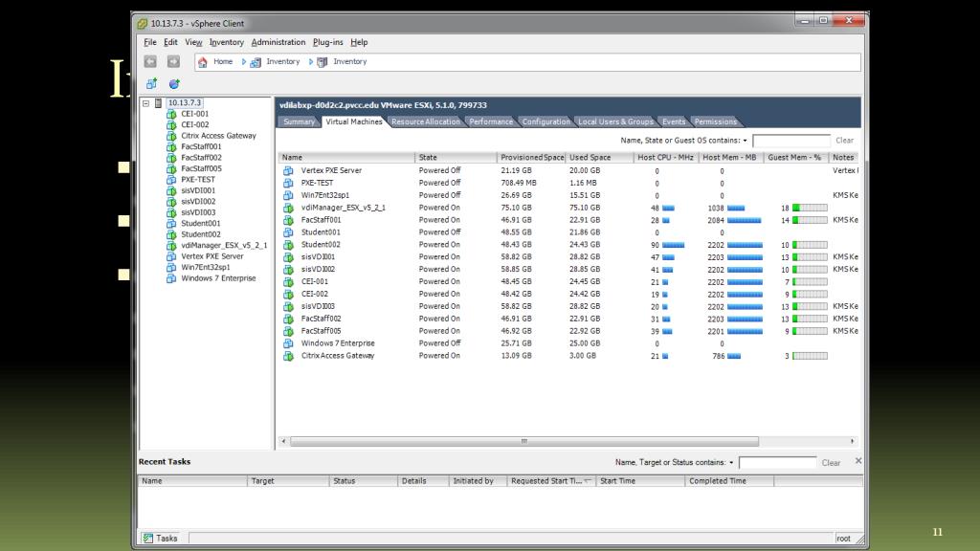The height and width of the screenshot is (551, 980).
Task: Click the Host Mem bar for Student002
Action: coord(745,245)
